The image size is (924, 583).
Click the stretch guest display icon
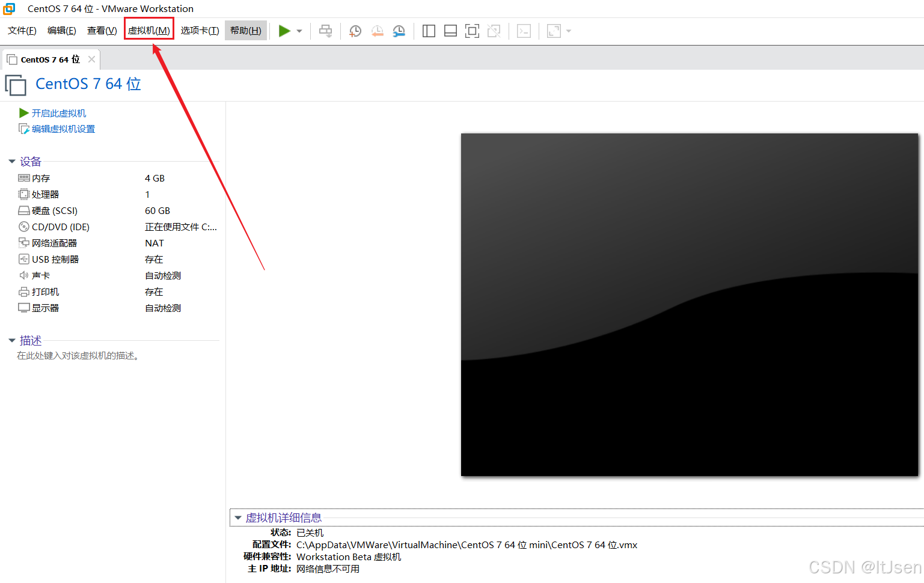tap(554, 31)
